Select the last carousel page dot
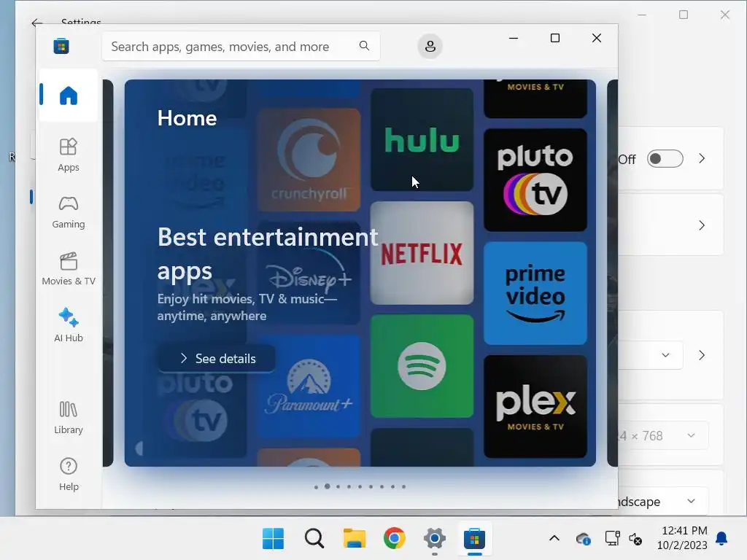Viewport: 747px width, 560px height. coord(403,486)
